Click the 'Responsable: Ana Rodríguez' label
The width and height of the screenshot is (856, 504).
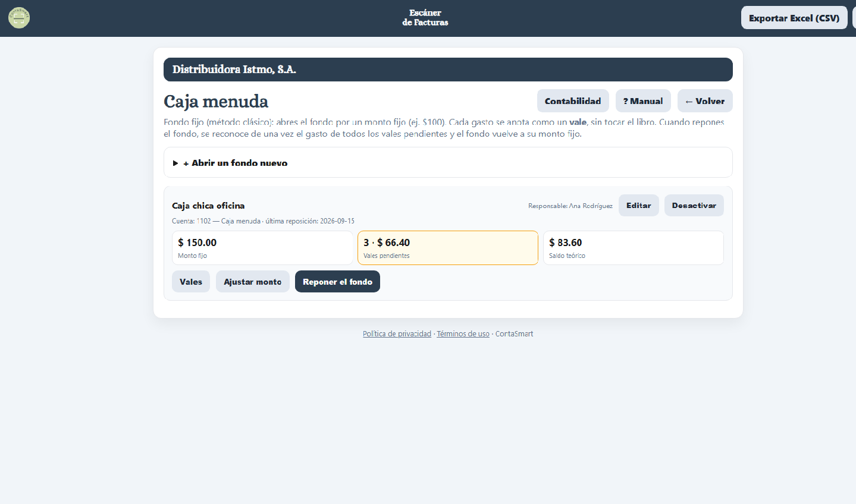pyautogui.click(x=570, y=206)
